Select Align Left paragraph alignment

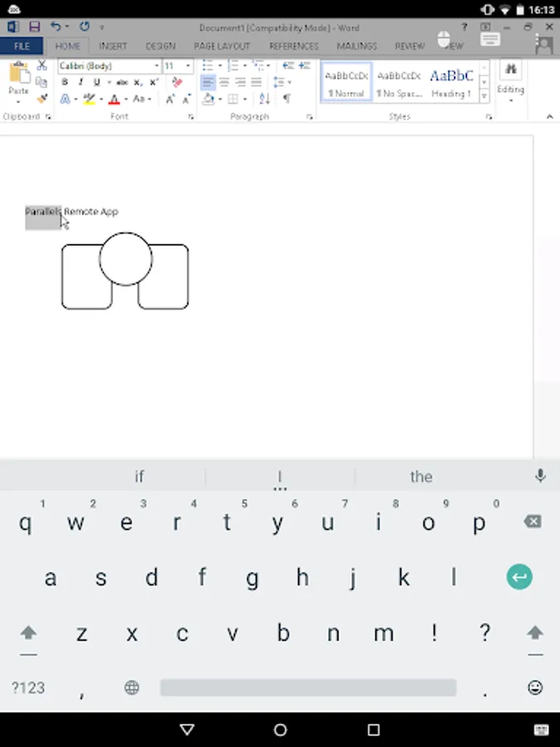point(207,82)
